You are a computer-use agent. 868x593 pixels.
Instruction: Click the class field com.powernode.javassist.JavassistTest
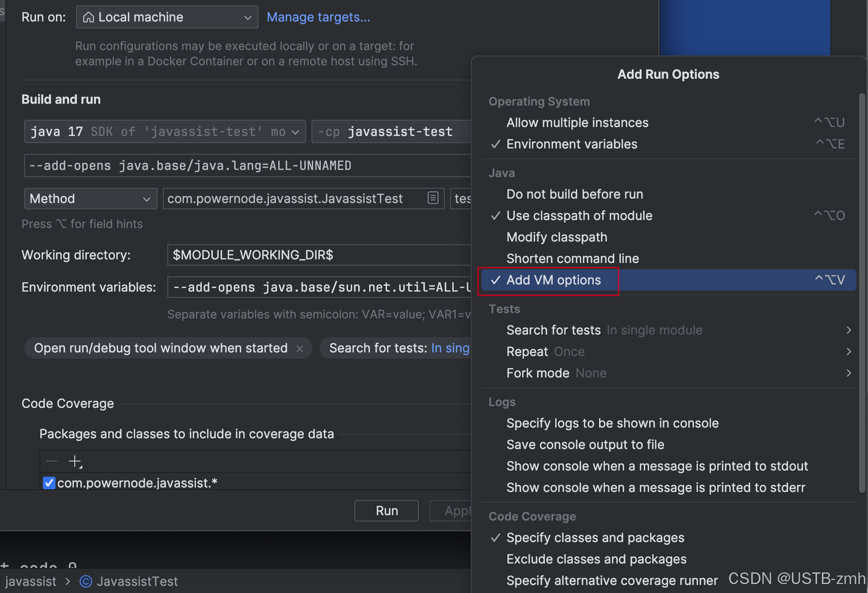point(303,199)
